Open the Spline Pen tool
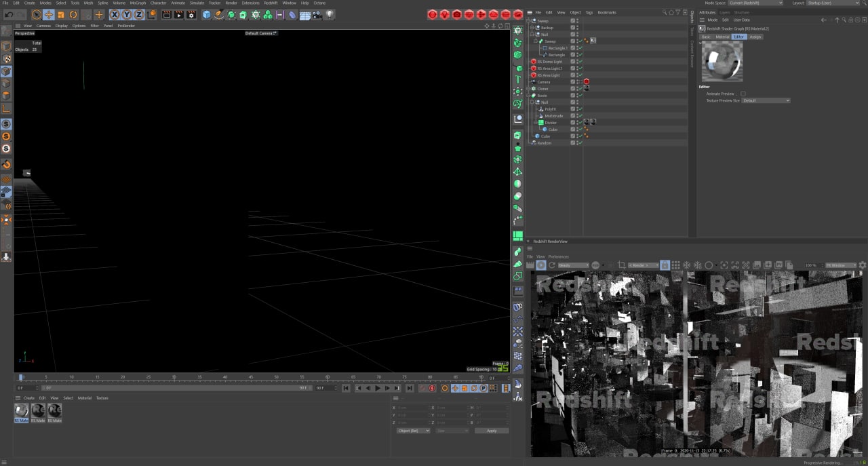This screenshot has height=466, width=868. point(219,14)
